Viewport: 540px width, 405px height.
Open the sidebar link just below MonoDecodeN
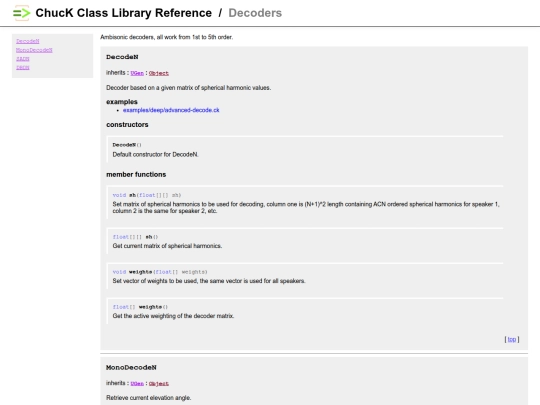tap(22, 59)
